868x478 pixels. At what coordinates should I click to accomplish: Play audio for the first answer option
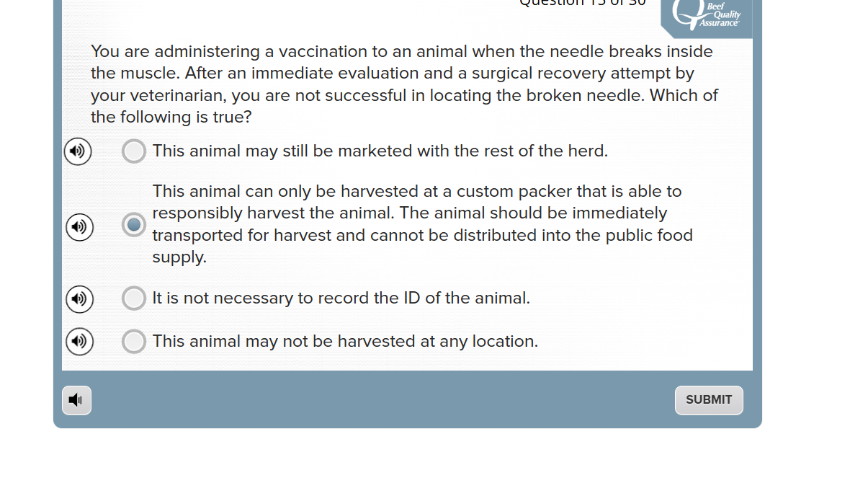78,151
